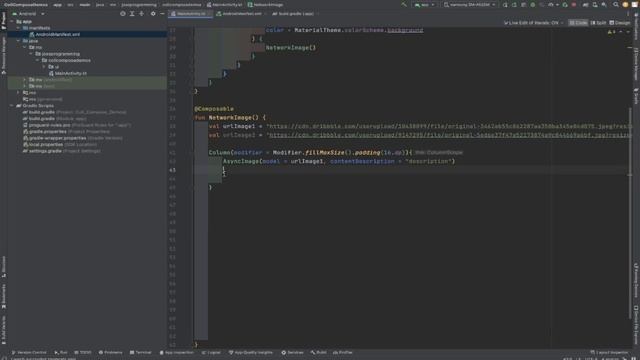Open gradle-wrapper.properties file
Viewport: 640px width, 360px height.
click(x=73, y=138)
